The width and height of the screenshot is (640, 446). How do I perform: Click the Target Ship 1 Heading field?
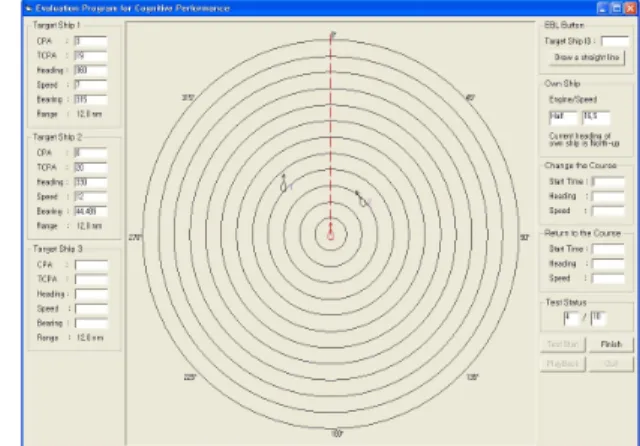coord(91,70)
